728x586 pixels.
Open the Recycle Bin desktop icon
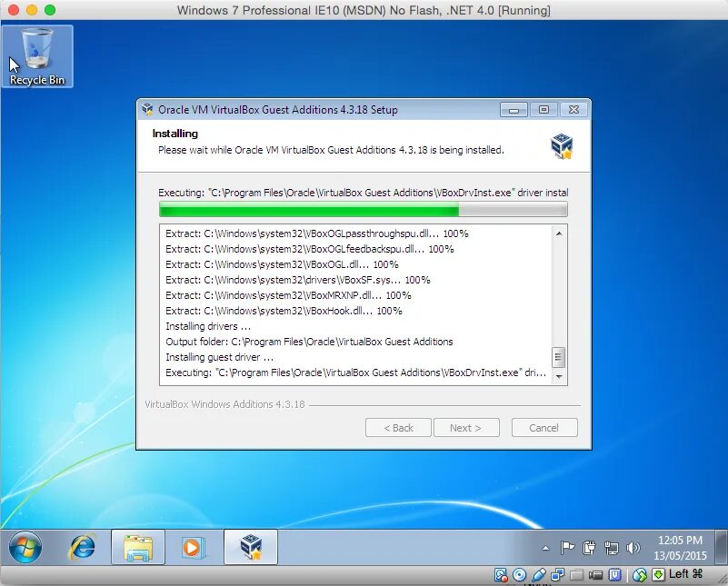[37, 56]
